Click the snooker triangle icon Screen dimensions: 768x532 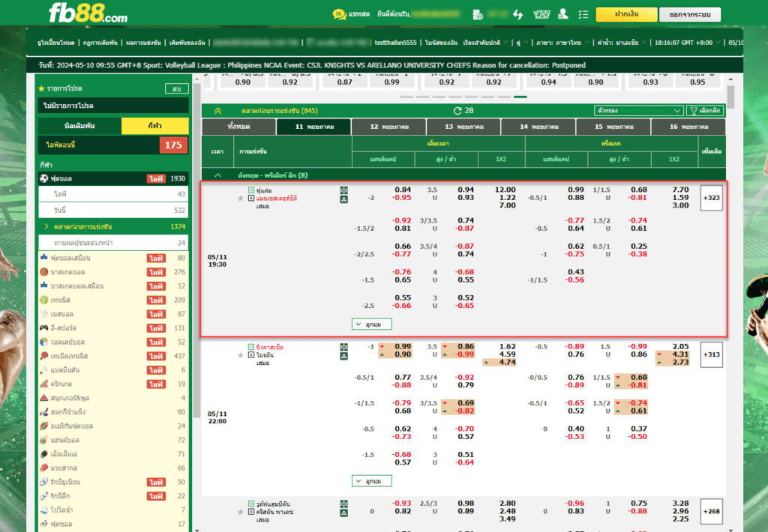44,398
